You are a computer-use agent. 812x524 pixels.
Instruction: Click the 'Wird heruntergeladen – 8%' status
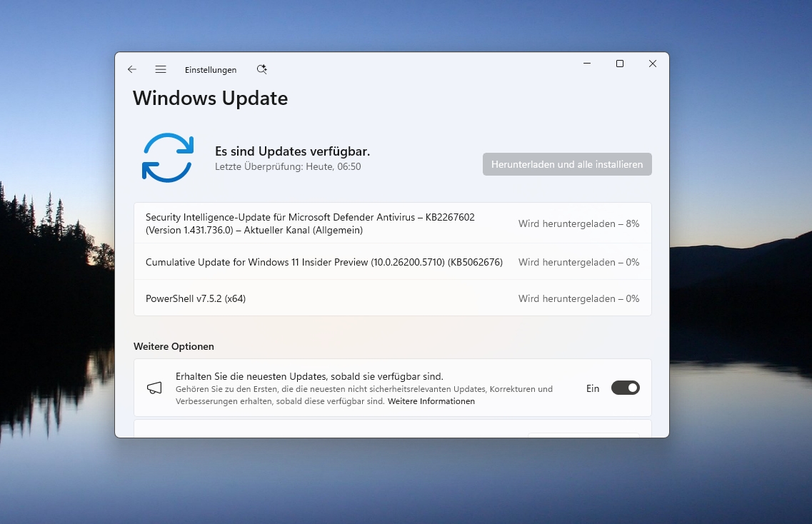tap(578, 223)
